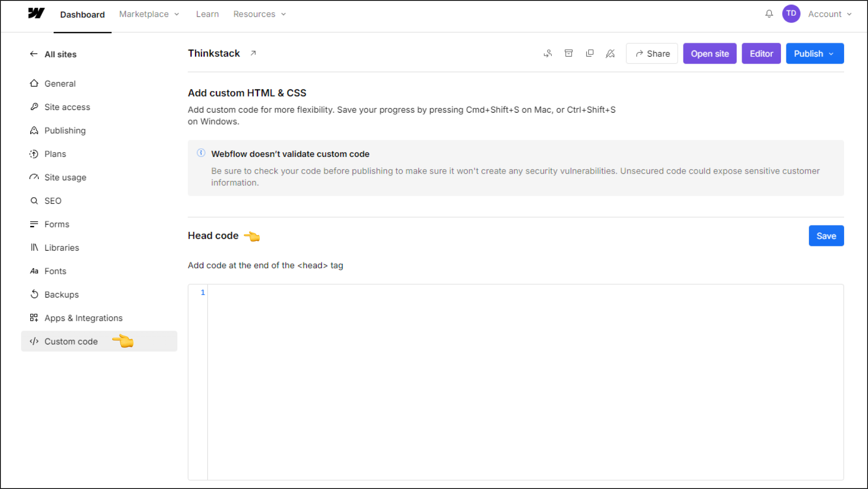Click the Editor button

point(761,54)
